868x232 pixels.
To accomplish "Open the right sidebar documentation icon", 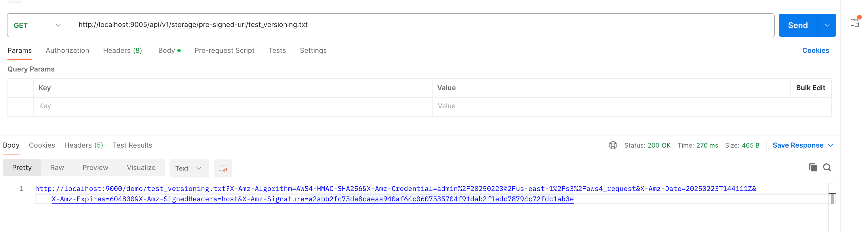I will (854, 23).
